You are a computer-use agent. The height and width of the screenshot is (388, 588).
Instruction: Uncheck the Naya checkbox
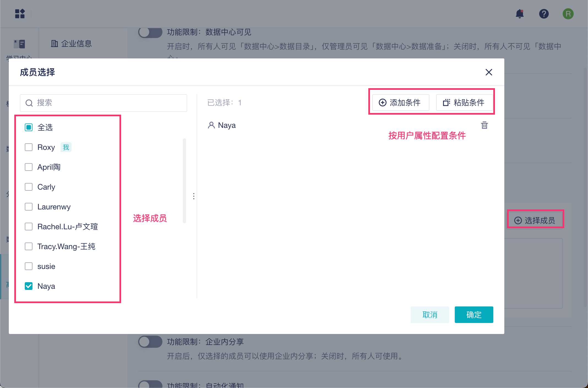tap(29, 286)
